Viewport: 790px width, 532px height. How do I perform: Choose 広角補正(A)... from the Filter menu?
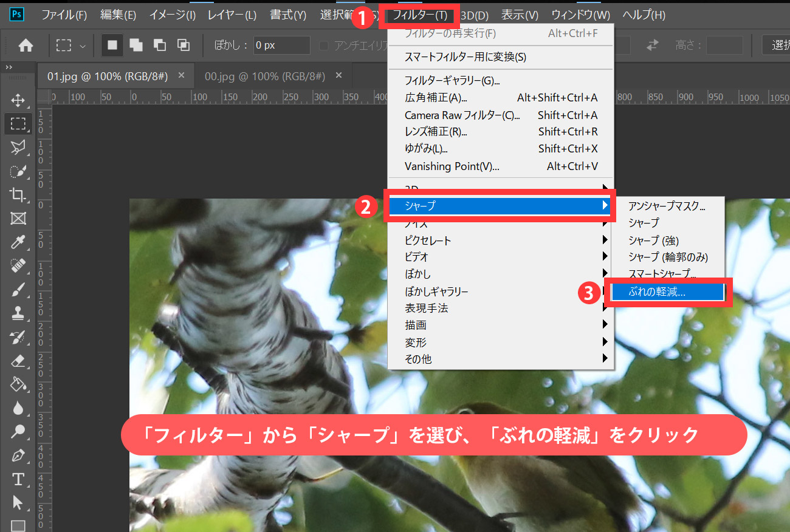point(501,98)
